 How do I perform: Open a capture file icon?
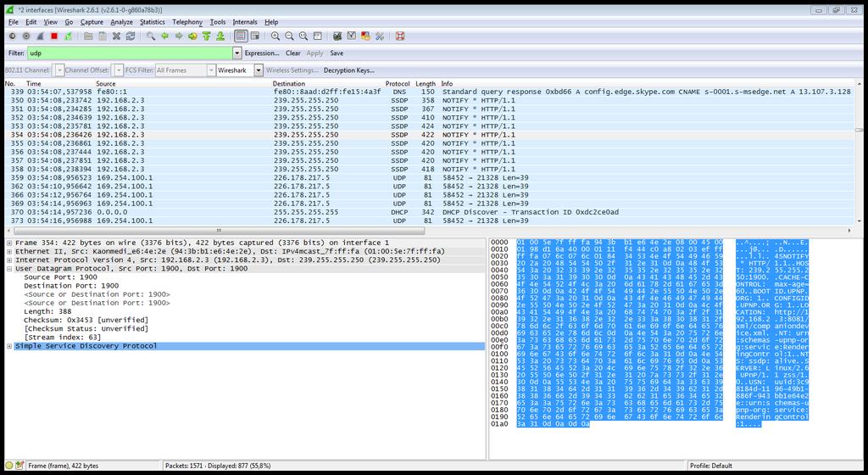[x=88, y=36]
